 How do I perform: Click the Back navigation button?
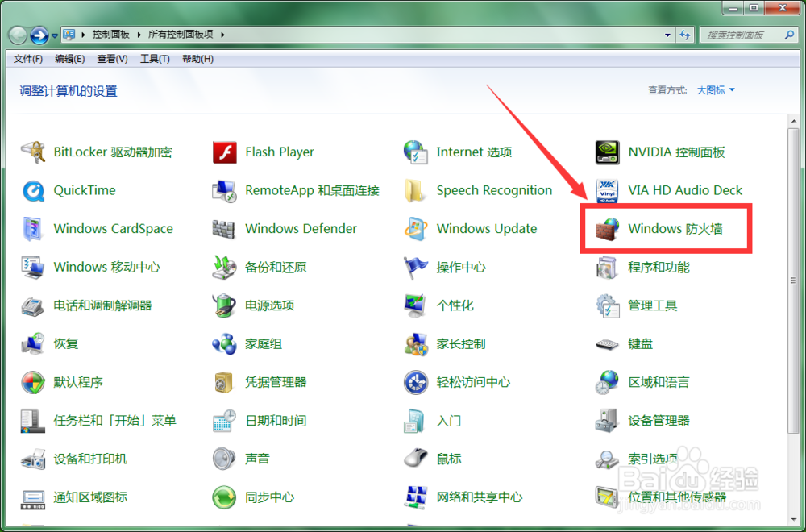coord(19,35)
